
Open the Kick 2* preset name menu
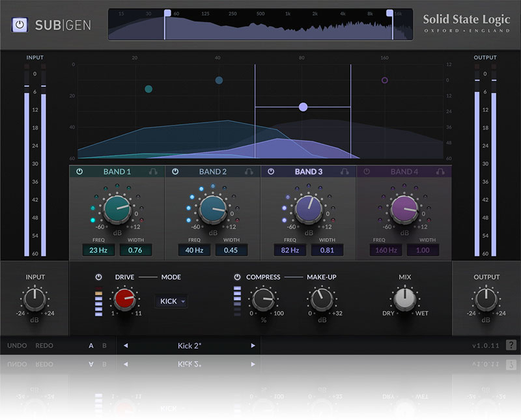pyautogui.click(x=190, y=346)
